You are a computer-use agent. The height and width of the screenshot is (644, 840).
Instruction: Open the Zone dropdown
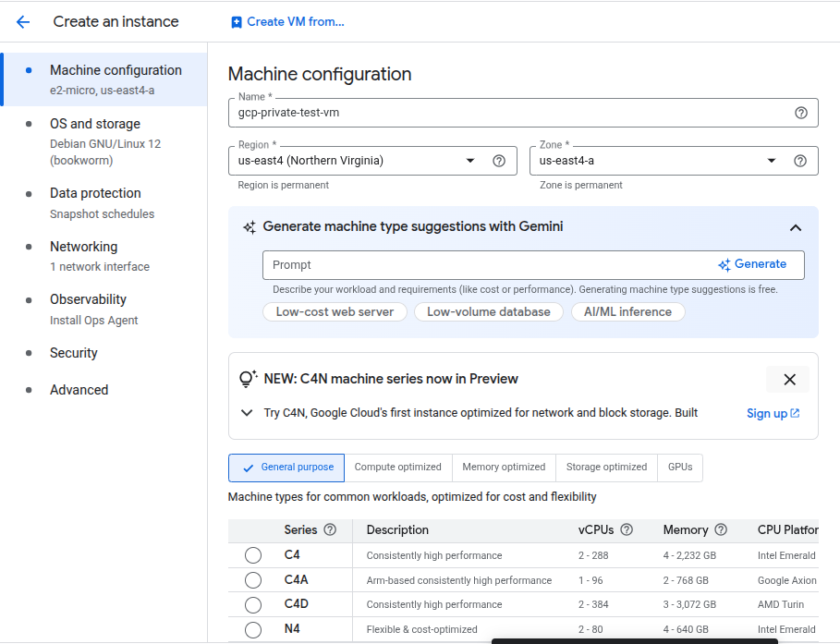[771, 161]
